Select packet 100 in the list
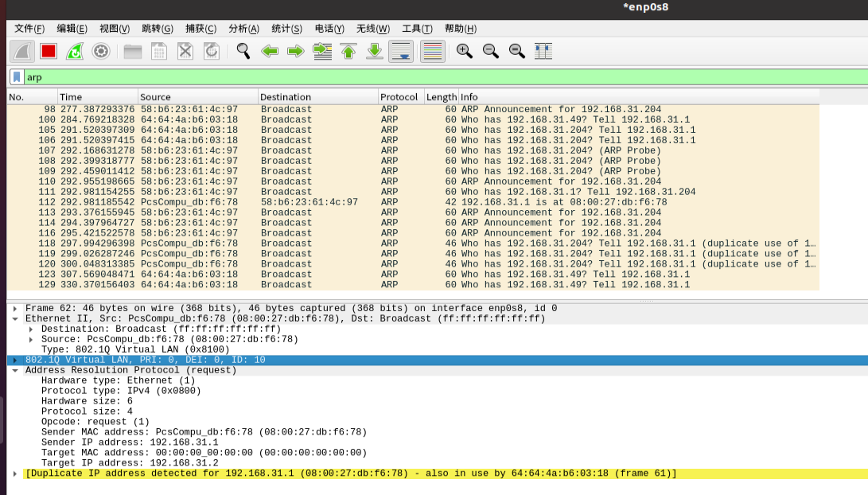The image size is (868, 495). click(413, 119)
